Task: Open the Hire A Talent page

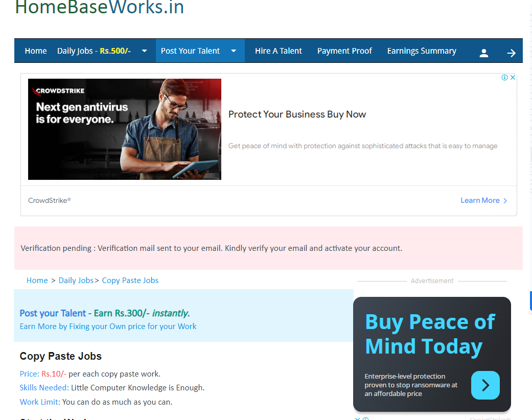Action: pos(279,51)
